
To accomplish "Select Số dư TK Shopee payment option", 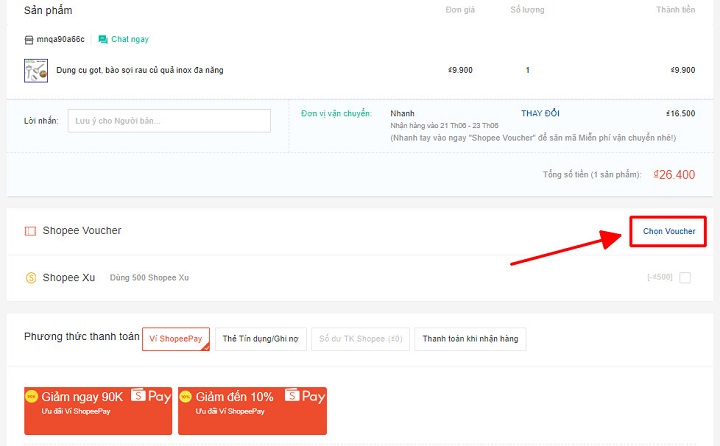I will [x=359, y=339].
